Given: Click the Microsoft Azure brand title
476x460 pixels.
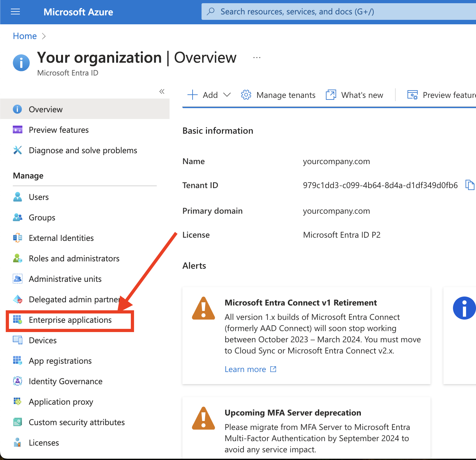Looking at the screenshot, I should [x=78, y=12].
